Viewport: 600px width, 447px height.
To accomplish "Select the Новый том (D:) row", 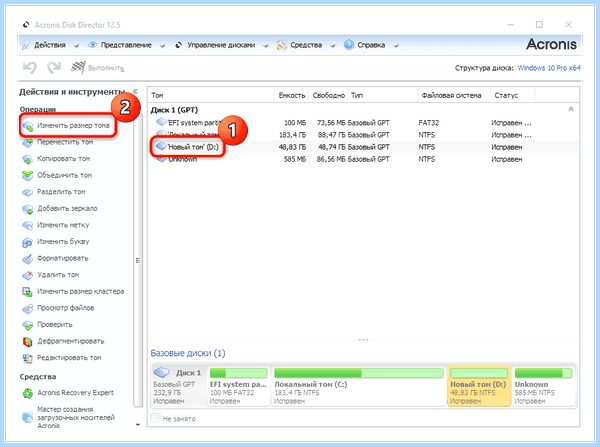I will pos(364,147).
